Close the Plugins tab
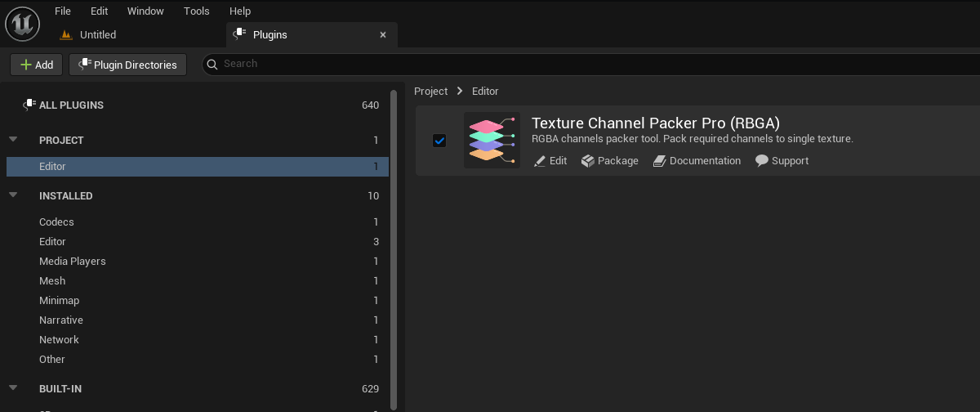980x412 pixels. pyautogui.click(x=383, y=35)
